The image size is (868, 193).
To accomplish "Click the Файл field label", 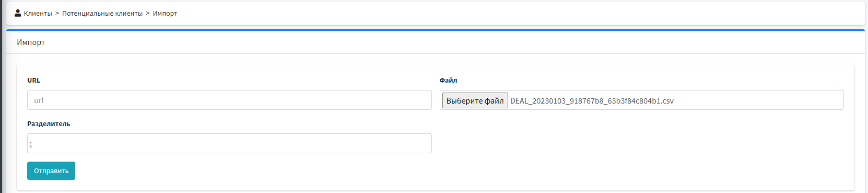I will (x=448, y=80).
